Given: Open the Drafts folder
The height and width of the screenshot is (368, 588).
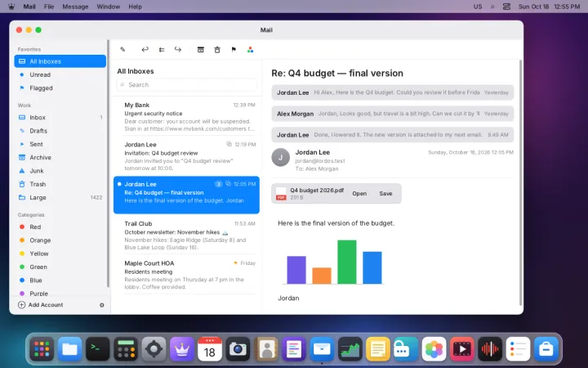Looking at the screenshot, I should coord(60,131).
